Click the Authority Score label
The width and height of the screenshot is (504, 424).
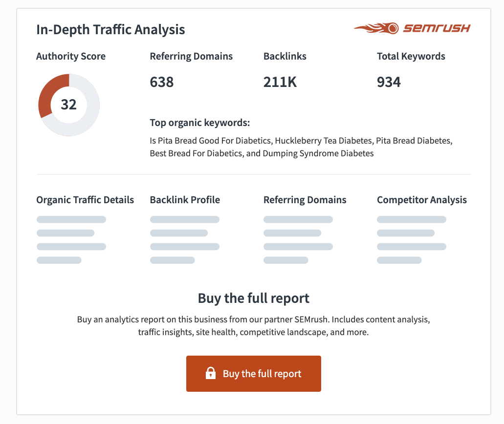pos(71,56)
